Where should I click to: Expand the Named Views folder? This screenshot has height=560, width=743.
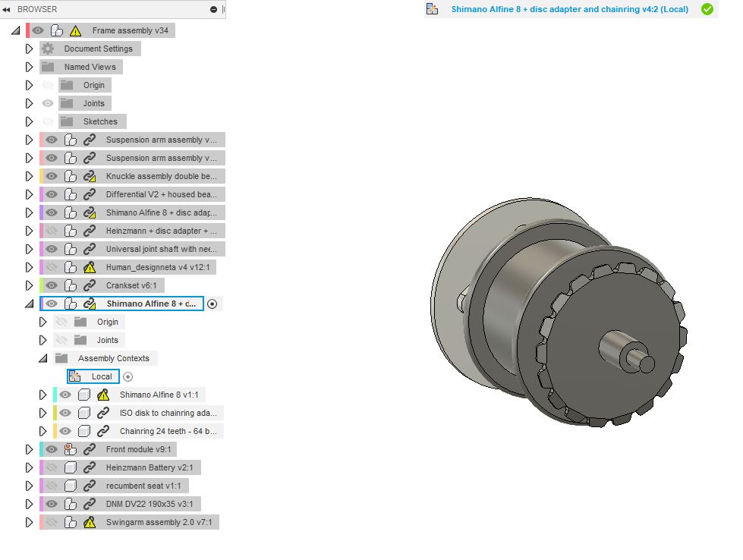pyautogui.click(x=29, y=67)
